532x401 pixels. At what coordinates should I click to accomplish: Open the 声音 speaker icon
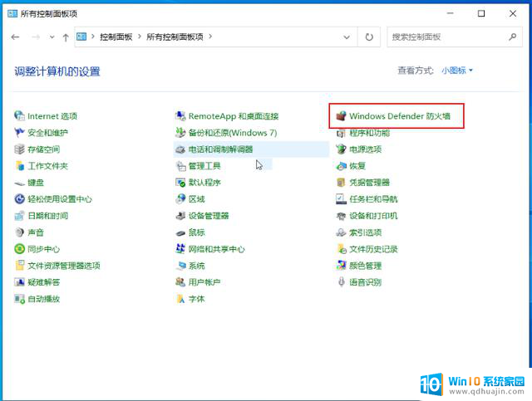point(19,232)
